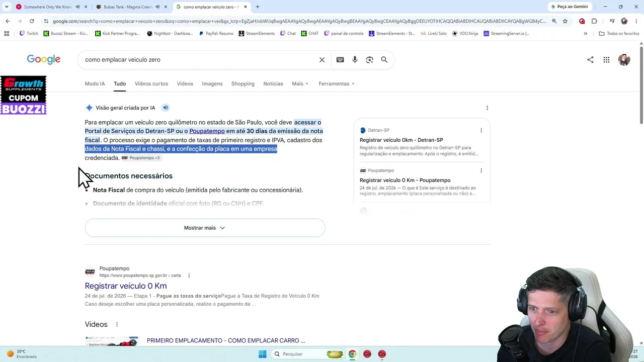Open the Twitch bookmark

tap(29, 34)
